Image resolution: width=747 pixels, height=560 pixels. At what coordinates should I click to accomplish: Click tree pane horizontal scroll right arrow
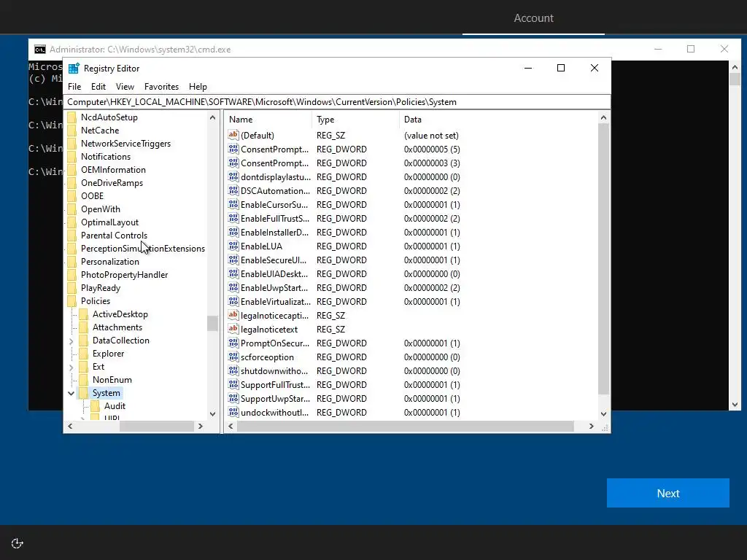(x=201, y=426)
